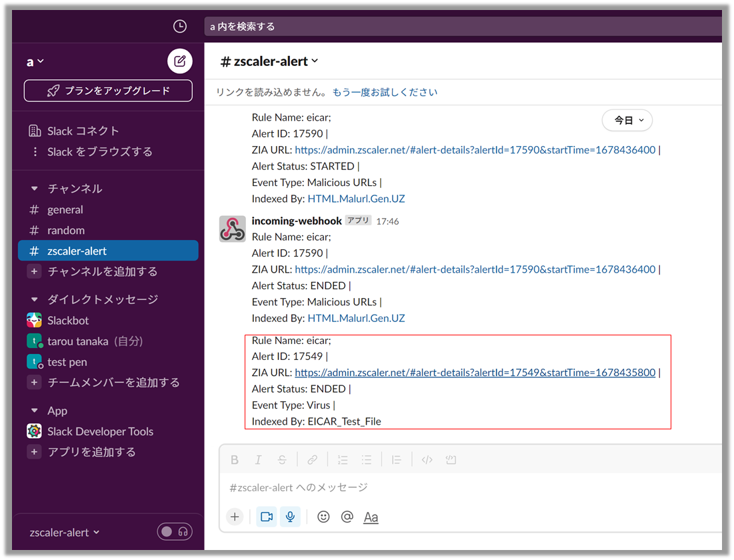Click the アプリ badge next to incoming-webhook
Screen dimensions: 734x560
pyautogui.click(x=358, y=221)
